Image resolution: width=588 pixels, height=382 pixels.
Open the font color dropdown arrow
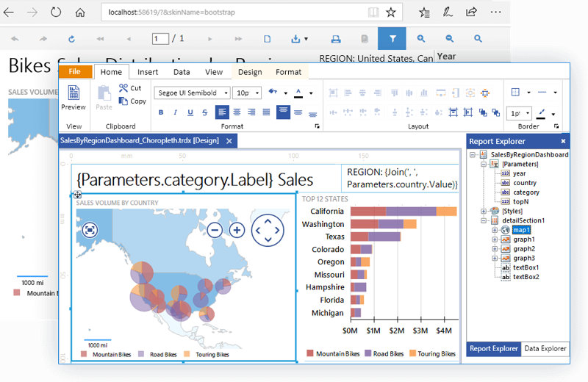point(311,93)
